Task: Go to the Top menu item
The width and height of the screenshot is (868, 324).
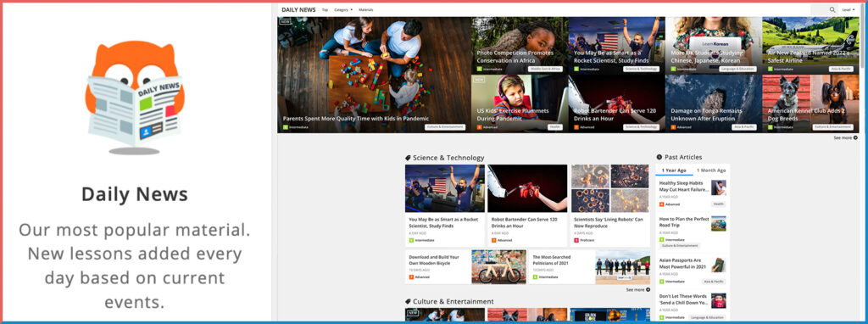Action: tap(325, 10)
